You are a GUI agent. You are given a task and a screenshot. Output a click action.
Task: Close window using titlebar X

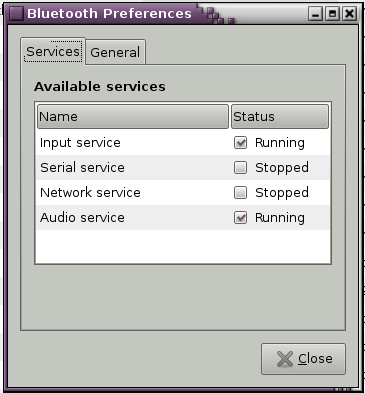click(349, 14)
